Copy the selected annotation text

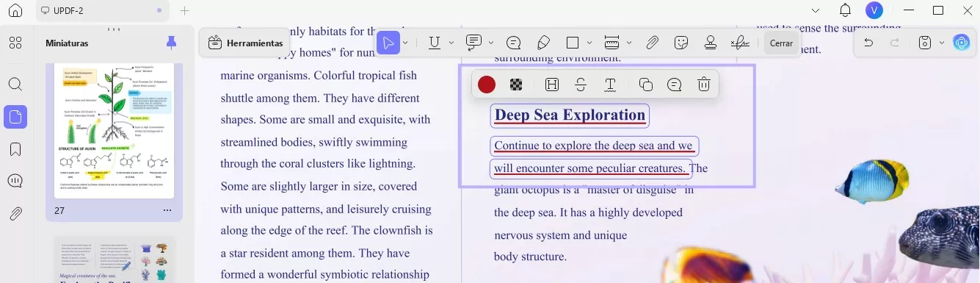[x=646, y=85]
